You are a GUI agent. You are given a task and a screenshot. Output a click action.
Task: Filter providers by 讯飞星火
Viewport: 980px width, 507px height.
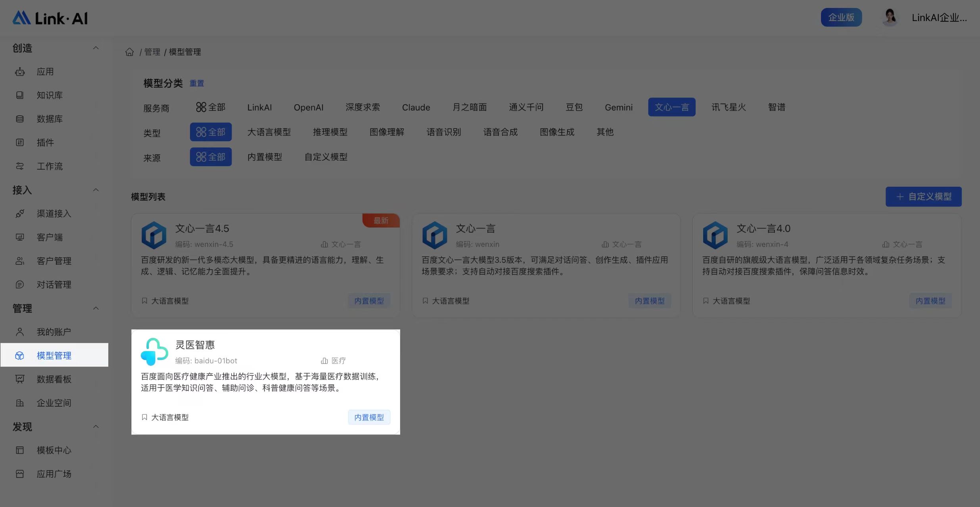[x=729, y=107]
